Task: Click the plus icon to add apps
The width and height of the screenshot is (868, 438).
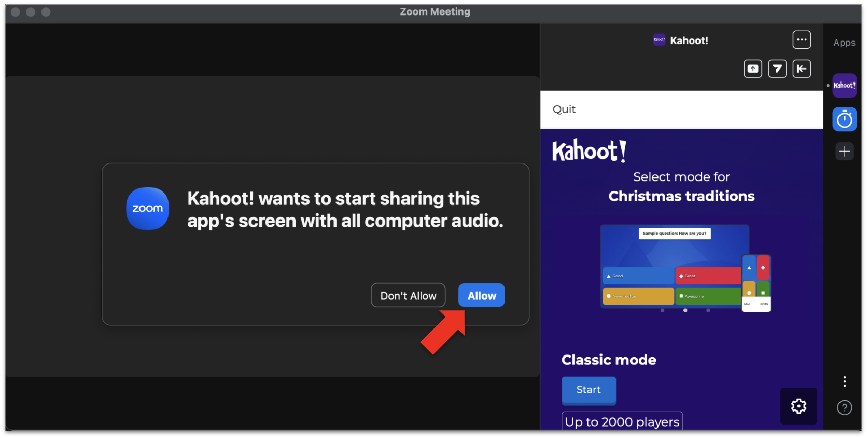Action: tap(844, 152)
